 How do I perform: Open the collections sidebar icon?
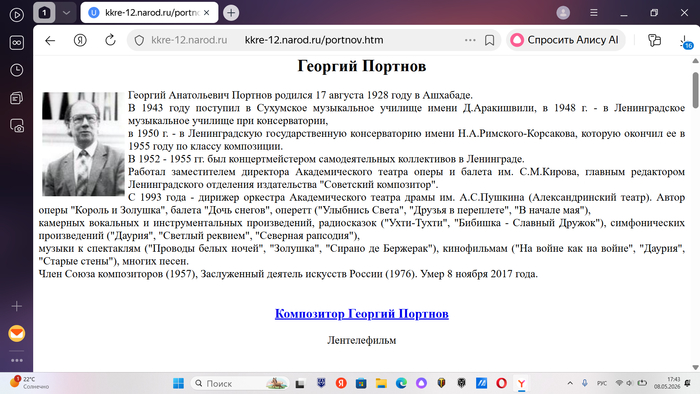17,98
